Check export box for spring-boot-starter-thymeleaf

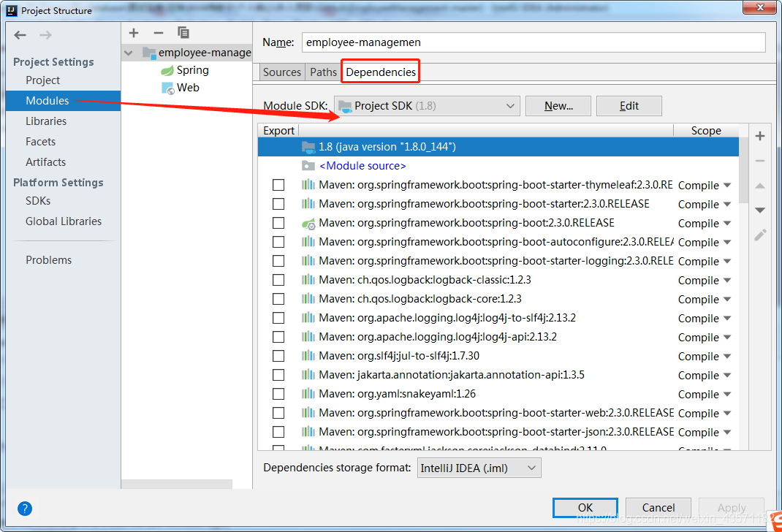pos(278,185)
